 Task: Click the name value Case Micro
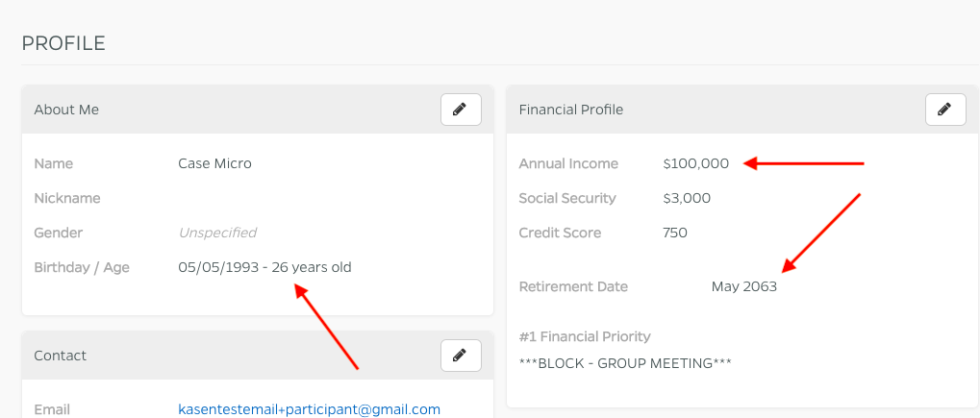(214, 163)
